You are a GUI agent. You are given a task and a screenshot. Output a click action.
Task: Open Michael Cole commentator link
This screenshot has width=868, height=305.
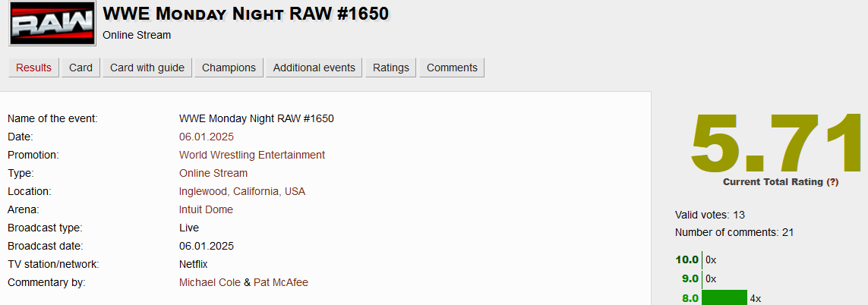[x=210, y=283]
